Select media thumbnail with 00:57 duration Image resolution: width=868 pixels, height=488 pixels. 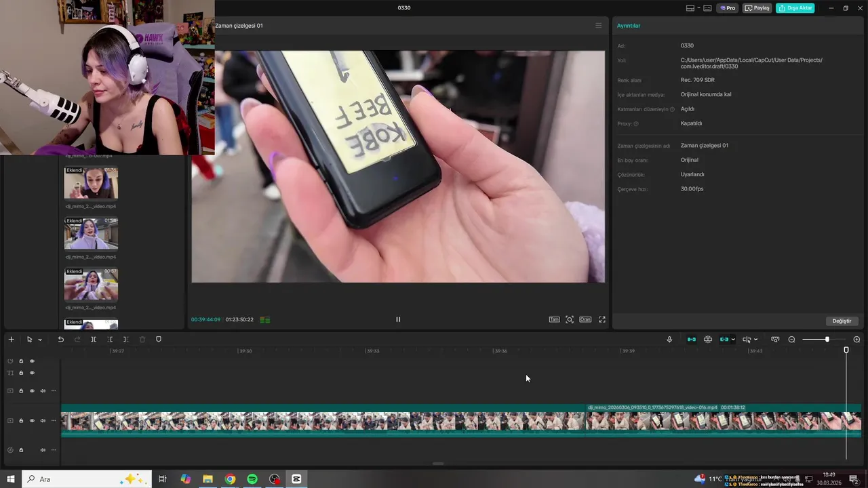click(91, 285)
